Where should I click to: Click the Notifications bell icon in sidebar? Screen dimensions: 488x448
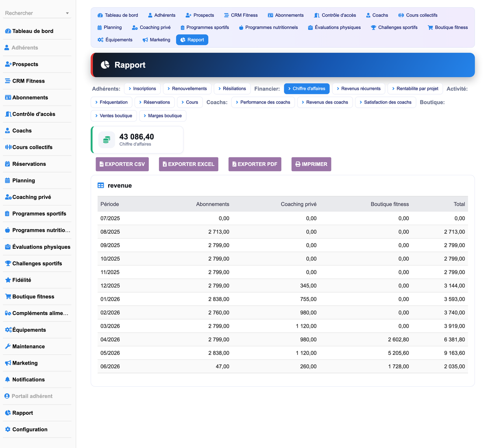click(x=8, y=380)
